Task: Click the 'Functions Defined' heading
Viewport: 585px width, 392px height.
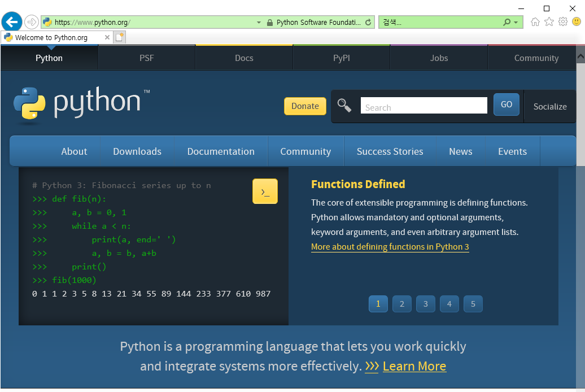Action: click(358, 184)
